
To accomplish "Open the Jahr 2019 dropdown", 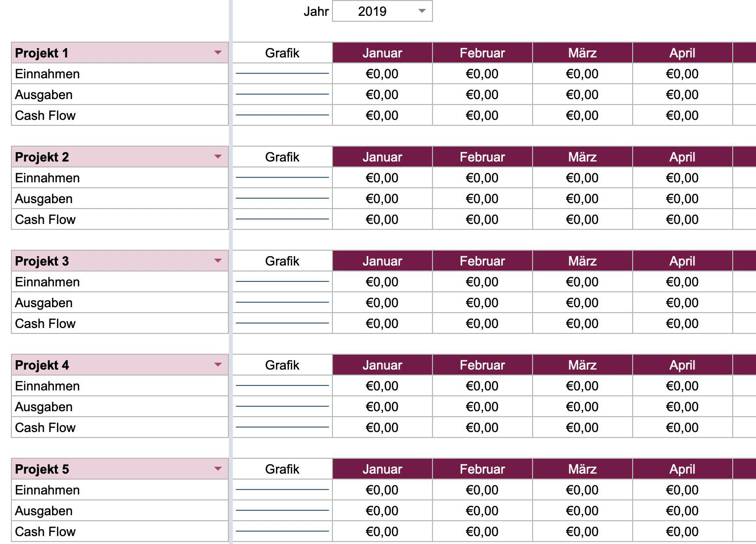I will tap(382, 11).
